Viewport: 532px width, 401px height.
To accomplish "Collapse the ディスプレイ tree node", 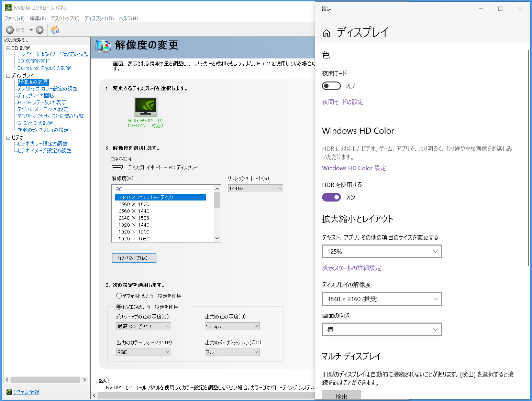I will (8, 76).
